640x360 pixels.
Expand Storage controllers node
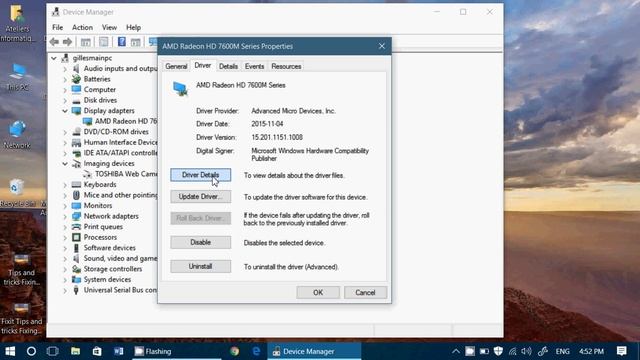point(65,269)
